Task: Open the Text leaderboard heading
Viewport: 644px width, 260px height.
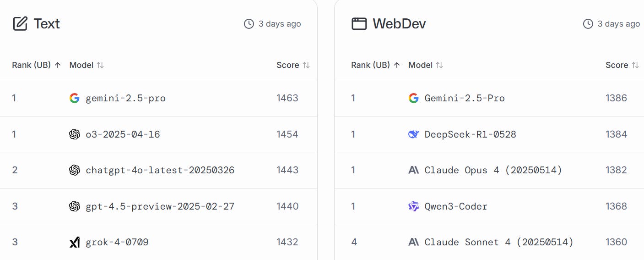Action: click(x=47, y=23)
